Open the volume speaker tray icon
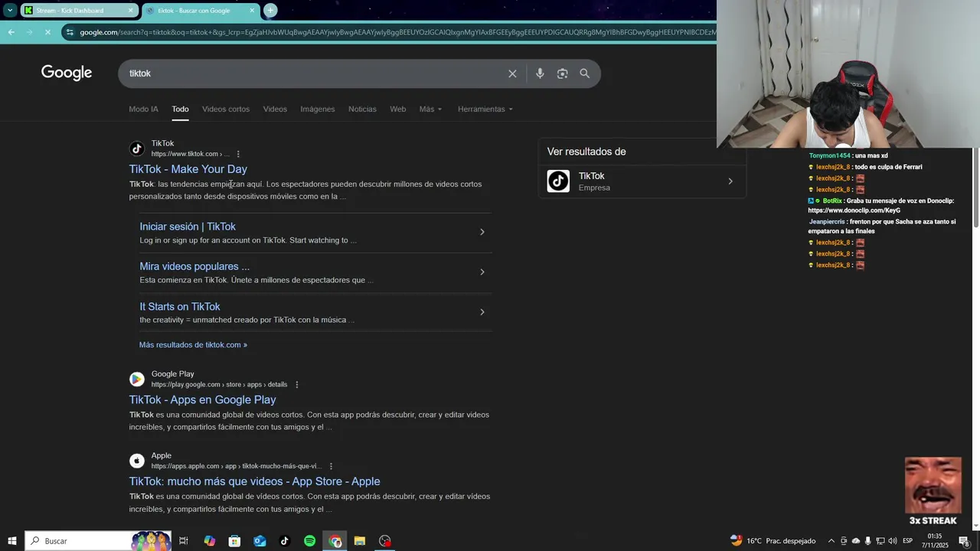 [x=893, y=541]
